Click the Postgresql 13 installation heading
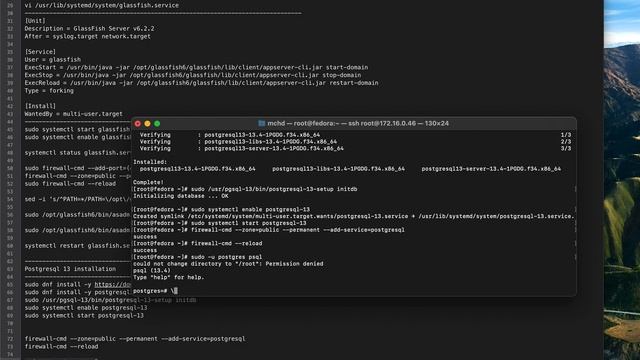Screen dimensions: 640x360 pyautogui.click(x=70, y=269)
